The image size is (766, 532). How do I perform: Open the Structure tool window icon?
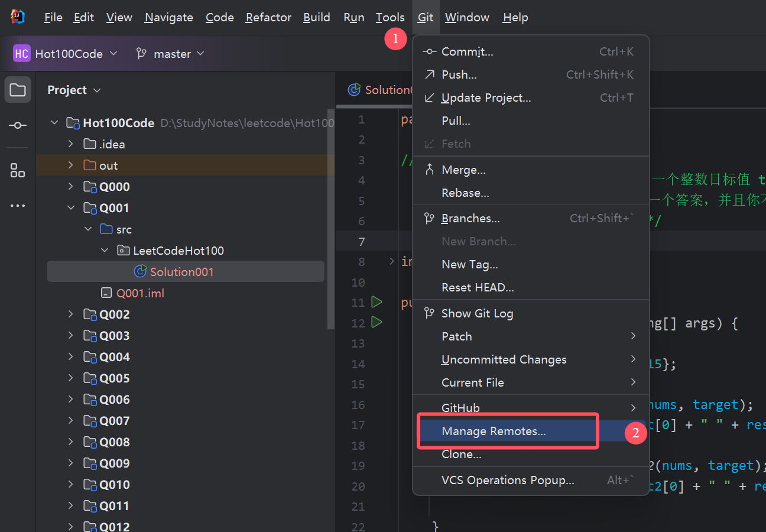pyautogui.click(x=18, y=171)
